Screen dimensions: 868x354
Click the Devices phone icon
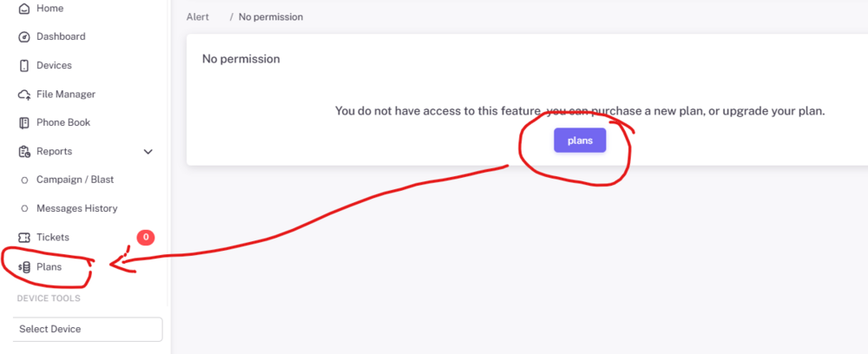point(24,66)
